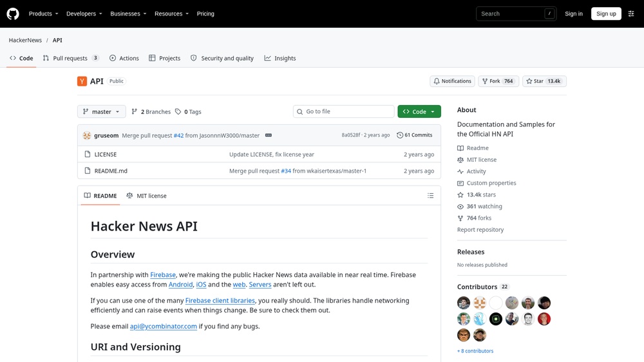Click the commit message ellipsis expander
The height and width of the screenshot is (362, 644).
(268, 135)
